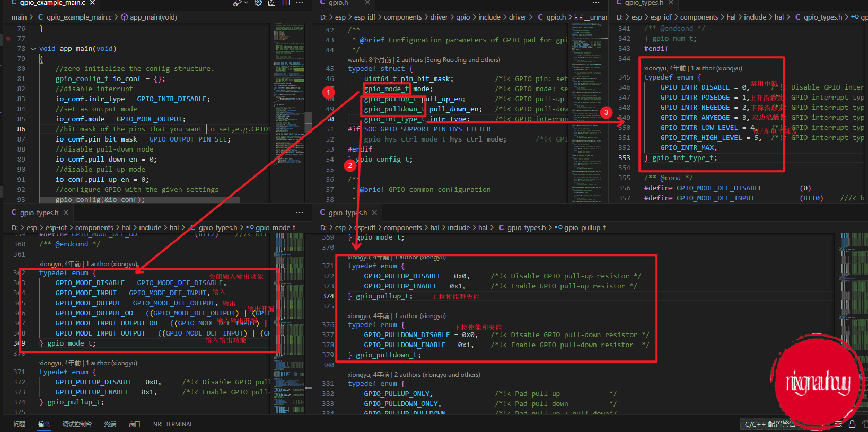868x432 pixels.
Task: Open more actions menu for gpio_example_main.c editor
Action: point(300,3)
